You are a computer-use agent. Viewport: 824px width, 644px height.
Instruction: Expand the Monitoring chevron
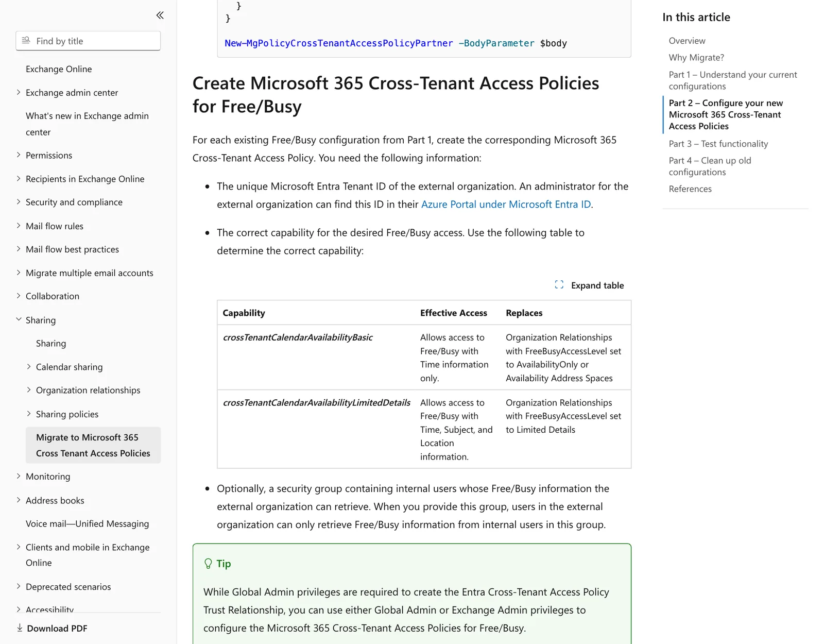pyautogui.click(x=19, y=476)
